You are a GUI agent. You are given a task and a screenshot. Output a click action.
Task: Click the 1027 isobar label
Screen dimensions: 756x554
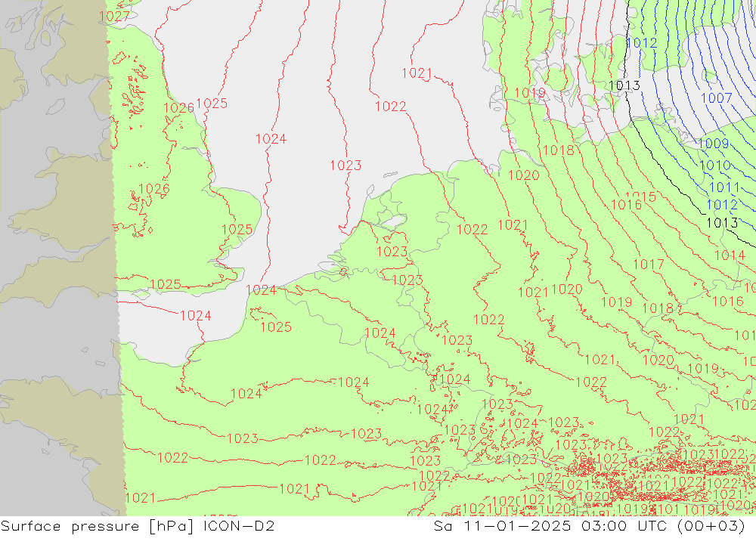(x=114, y=17)
